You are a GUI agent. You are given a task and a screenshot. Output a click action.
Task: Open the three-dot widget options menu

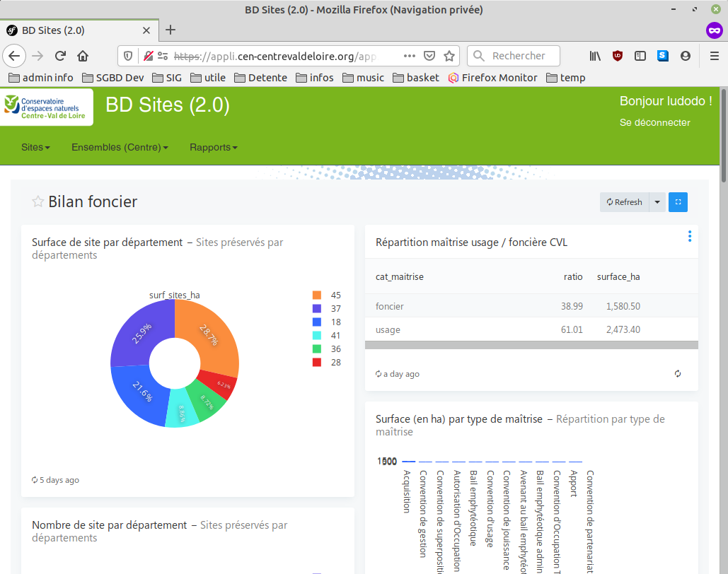click(x=690, y=236)
